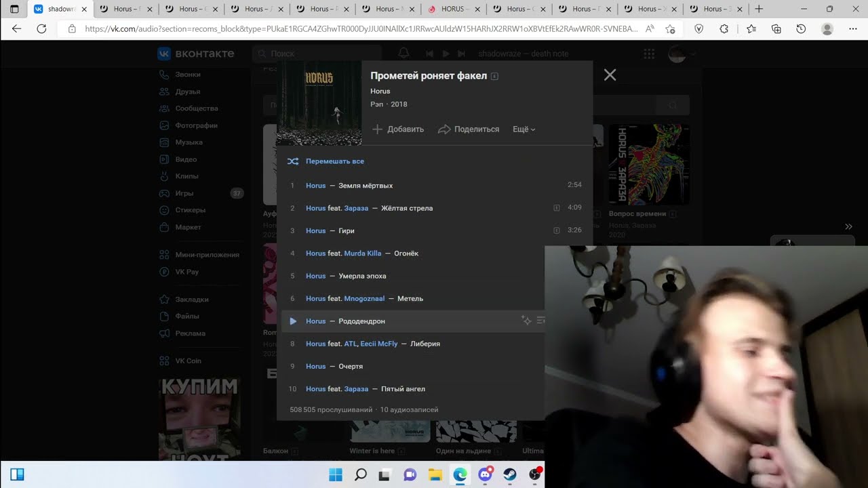868x488 pixels.
Task: Go back with browser back arrow
Action: pyautogui.click(x=17, y=29)
